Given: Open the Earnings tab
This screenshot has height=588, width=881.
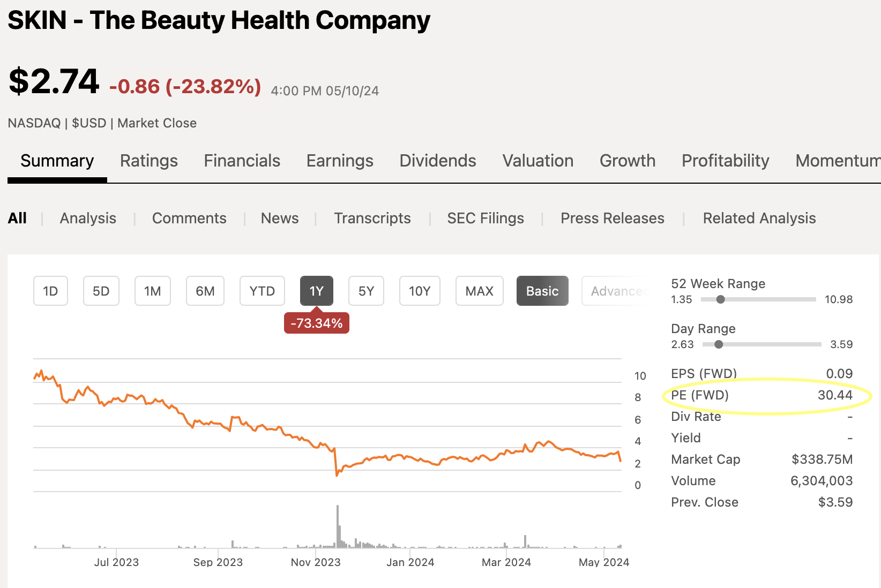Looking at the screenshot, I should [x=340, y=161].
